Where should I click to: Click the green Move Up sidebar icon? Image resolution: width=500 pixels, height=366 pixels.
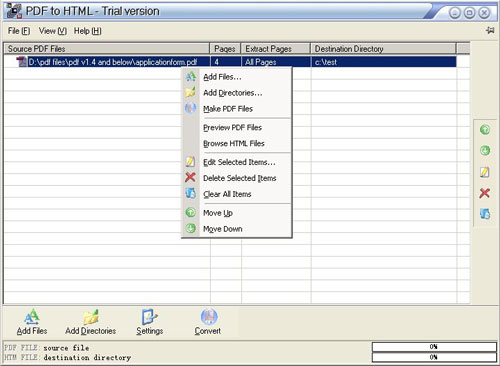pyautogui.click(x=485, y=129)
